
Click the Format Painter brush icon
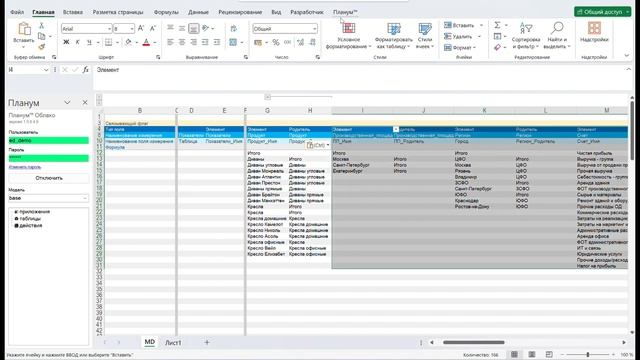click(x=42, y=47)
